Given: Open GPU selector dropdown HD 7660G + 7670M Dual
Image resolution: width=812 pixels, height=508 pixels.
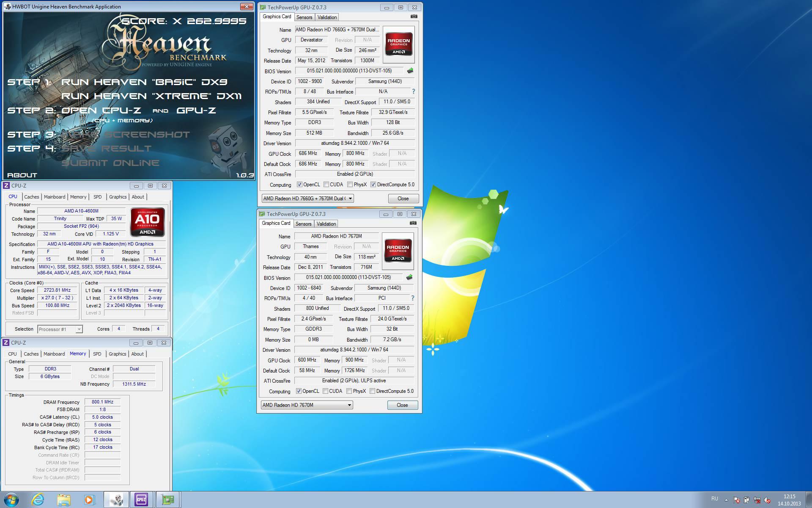Looking at the screenshot, I should (307, 198).
